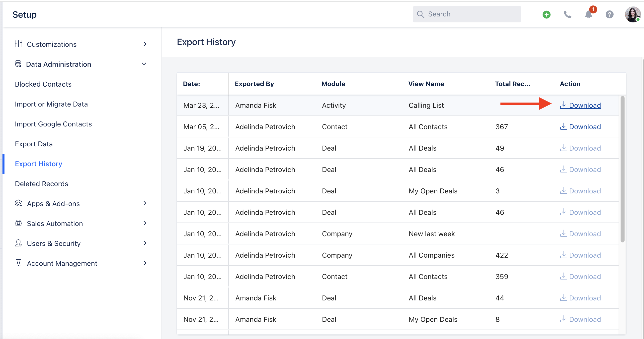This screenshot has width=644, height=339.
Task: Open Deleted Records page
Action: tap(42, 184)
